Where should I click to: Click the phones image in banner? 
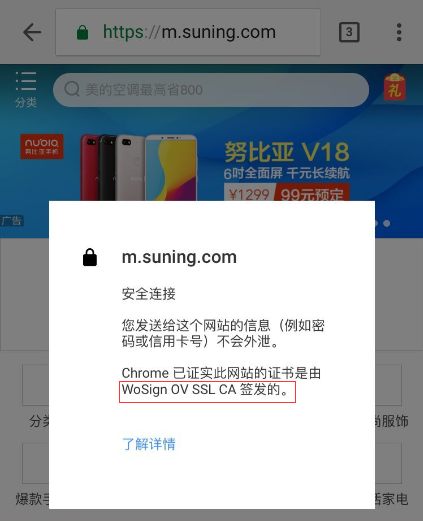point(139,167)
